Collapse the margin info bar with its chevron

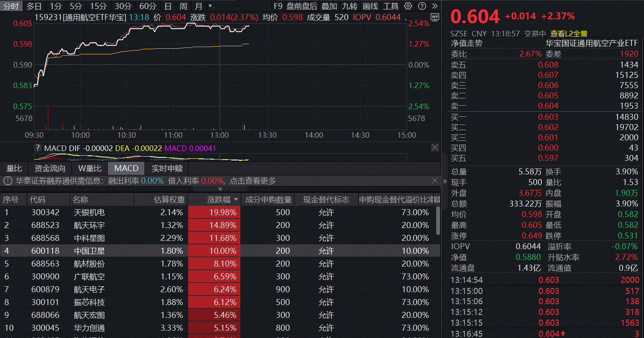pyautogui.click(x=220, y=188)
